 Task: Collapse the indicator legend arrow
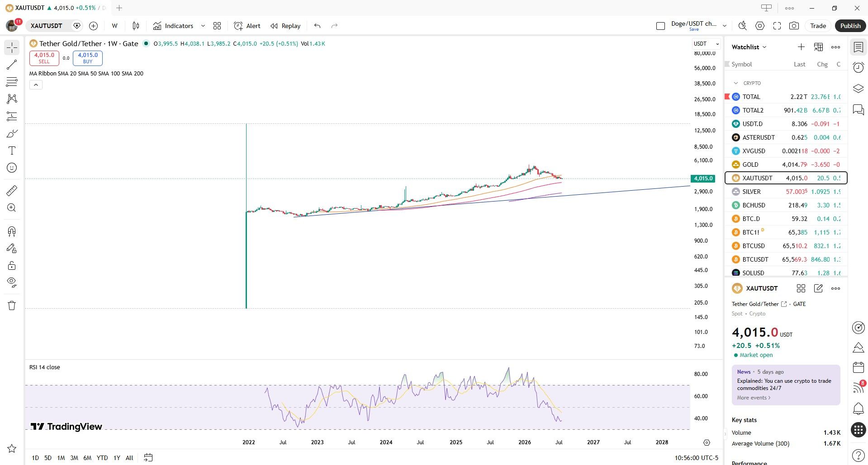[36, 85]
